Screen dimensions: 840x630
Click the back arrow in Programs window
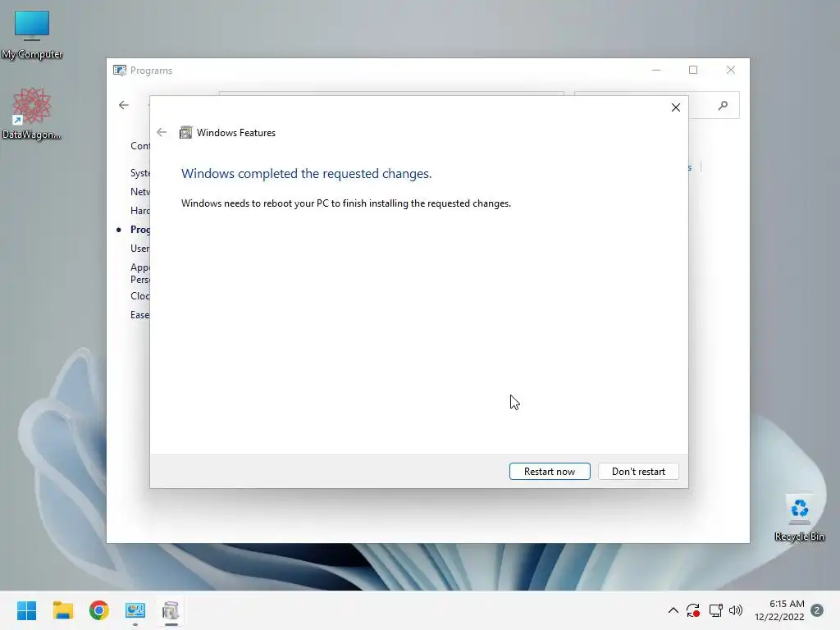[x=124, y=105]
